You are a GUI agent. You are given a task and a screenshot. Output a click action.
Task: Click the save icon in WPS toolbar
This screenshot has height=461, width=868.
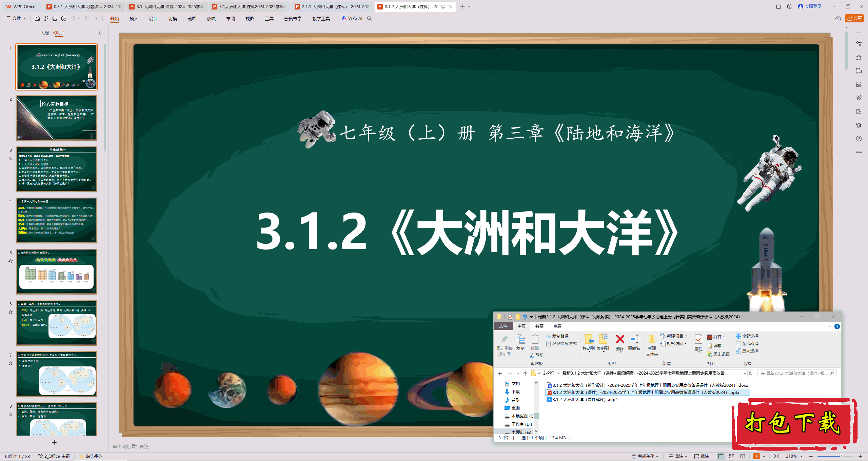coord(37,18)
